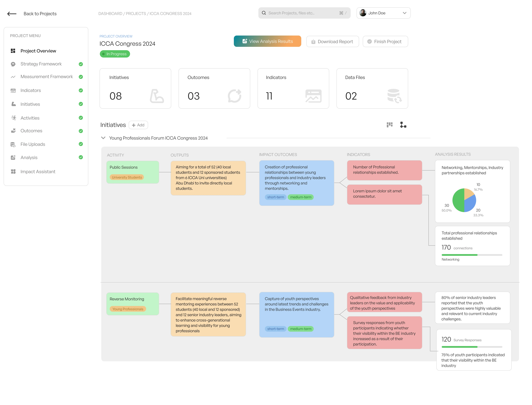Screen dimensions: 532x405
Task: Click View Analysis Results button
Action: [268, 41]
